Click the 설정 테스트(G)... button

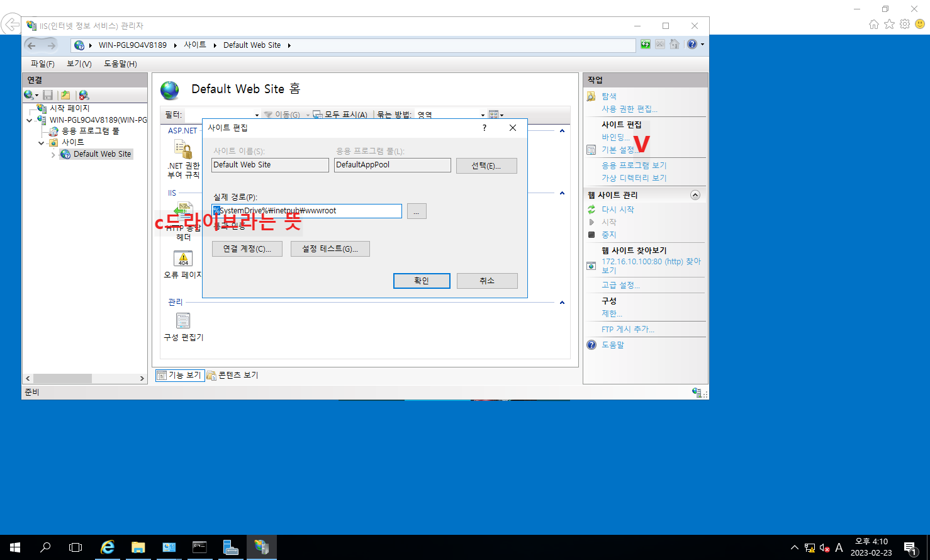click(x=330, y=249)
